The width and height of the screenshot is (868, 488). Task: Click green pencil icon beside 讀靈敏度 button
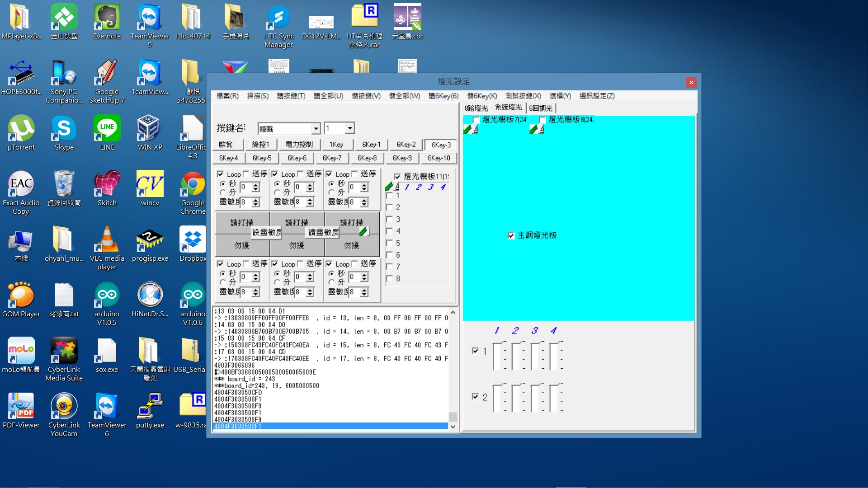(363, 232)
